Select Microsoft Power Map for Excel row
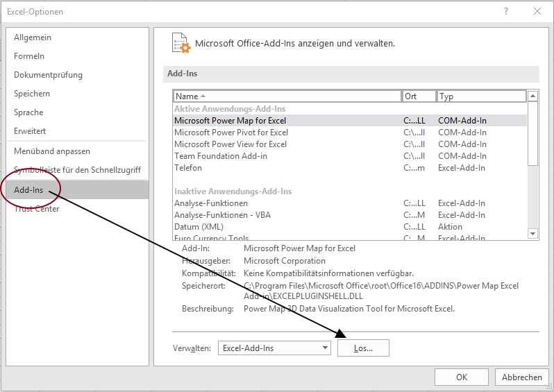 350,121
